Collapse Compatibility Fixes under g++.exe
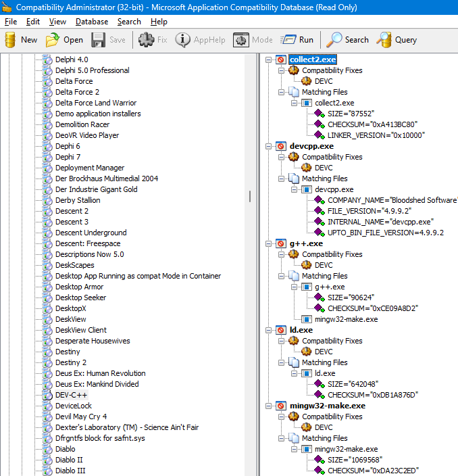458x476 pixels. point(282,254)
